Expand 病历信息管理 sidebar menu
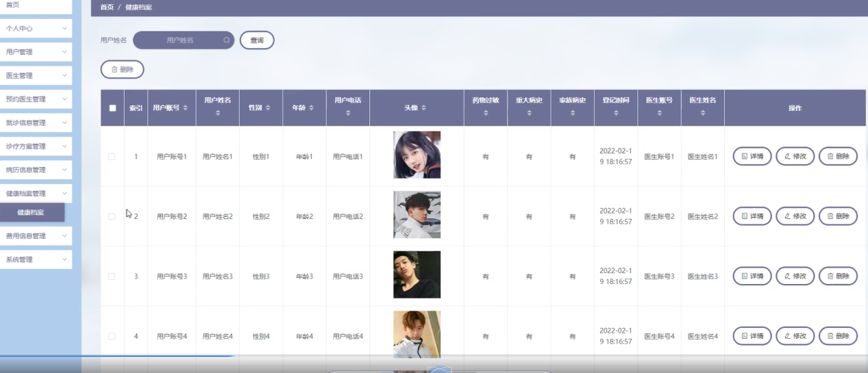Image resolution: width=868 pixels, height=373 pixels. coord(36,170)
